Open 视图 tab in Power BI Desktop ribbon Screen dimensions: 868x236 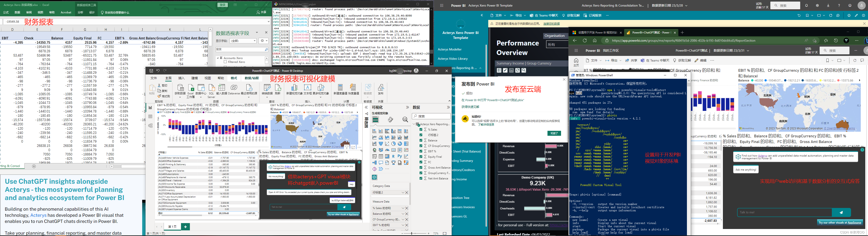point(208,78)
